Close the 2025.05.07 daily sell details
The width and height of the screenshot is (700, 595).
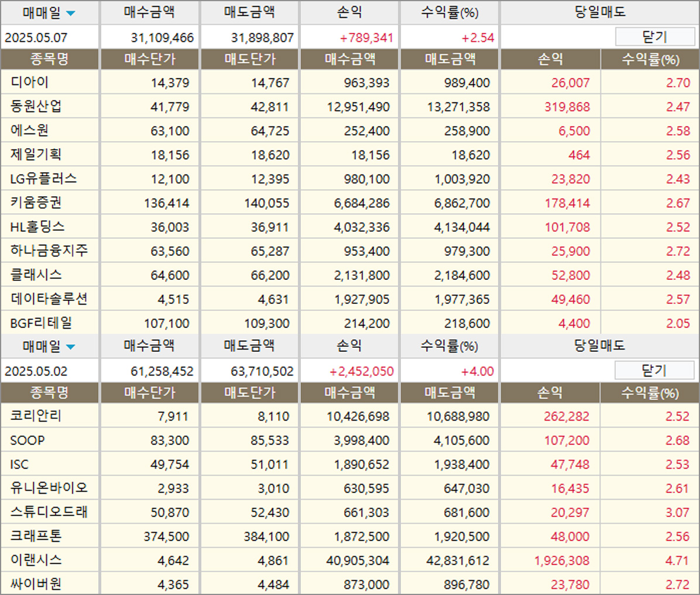tap(654, 37)
